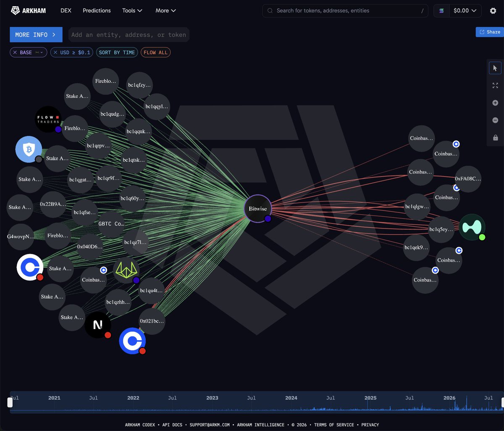The image size is (504, 431).
Task: Focus the tokens, addresses, entities search box
Action: (x=345, y=11)
